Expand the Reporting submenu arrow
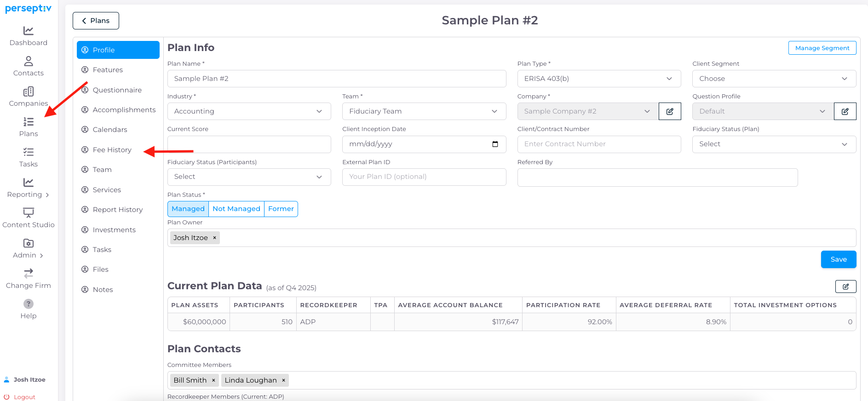 point(47,195)
